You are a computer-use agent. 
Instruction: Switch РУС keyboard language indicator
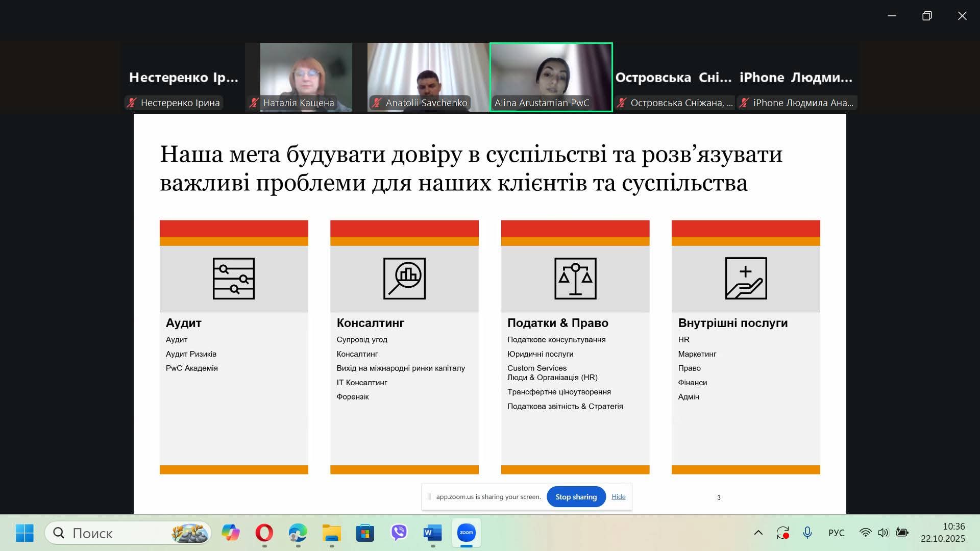(x=836, y=533)
